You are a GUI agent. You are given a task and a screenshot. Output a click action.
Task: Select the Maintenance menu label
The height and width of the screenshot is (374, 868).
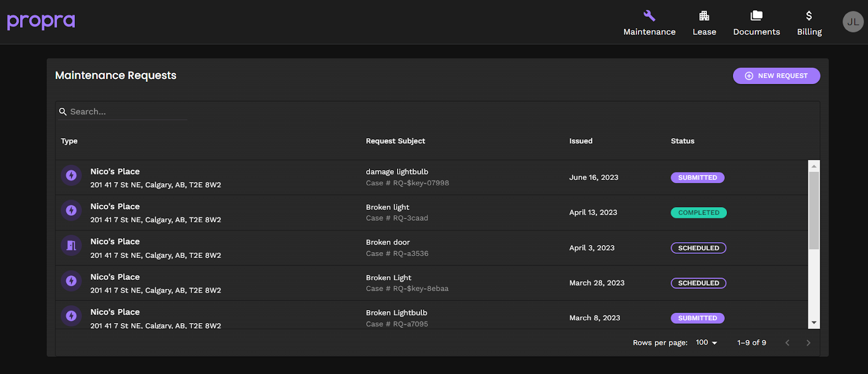[x=649, y=32]
